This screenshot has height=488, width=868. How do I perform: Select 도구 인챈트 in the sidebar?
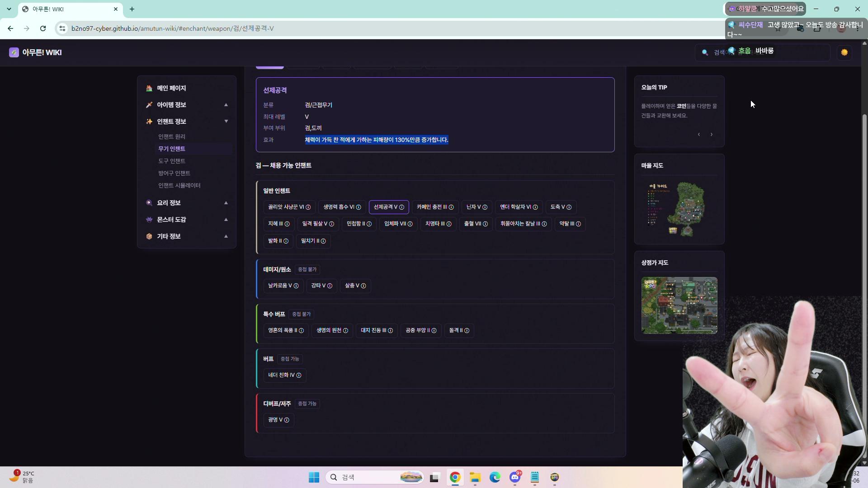point(172,161)
